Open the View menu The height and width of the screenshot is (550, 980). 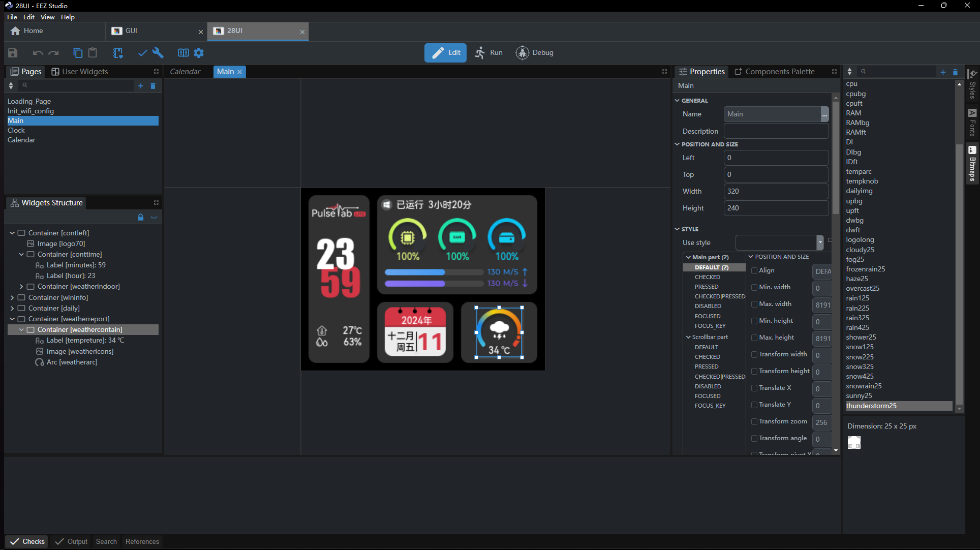(x=47, y=17)
